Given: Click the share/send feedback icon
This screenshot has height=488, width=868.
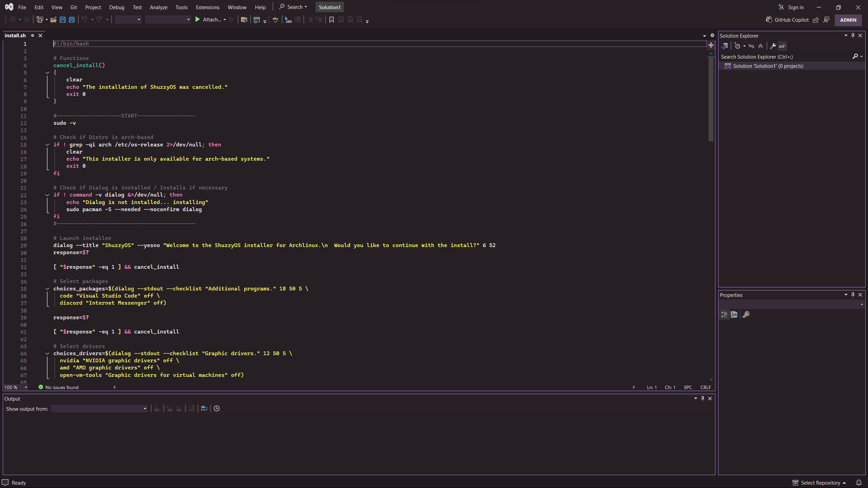Looking at the screenshot, I should (816, 20).
